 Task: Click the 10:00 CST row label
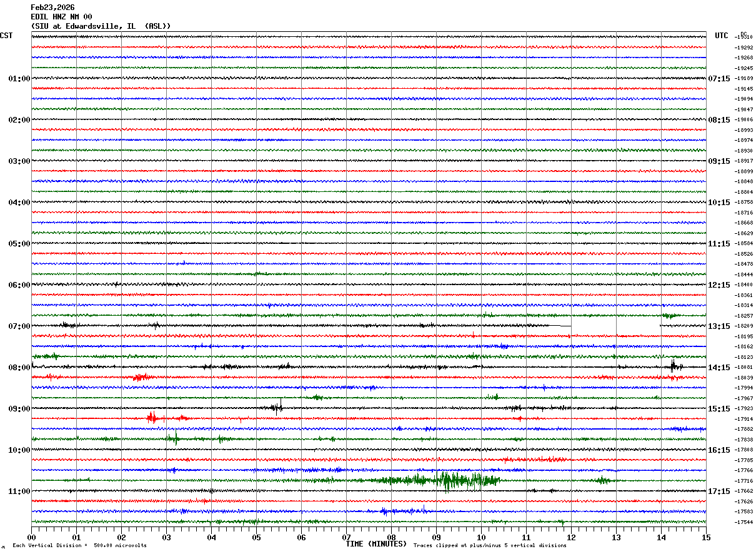click(19, 450)
